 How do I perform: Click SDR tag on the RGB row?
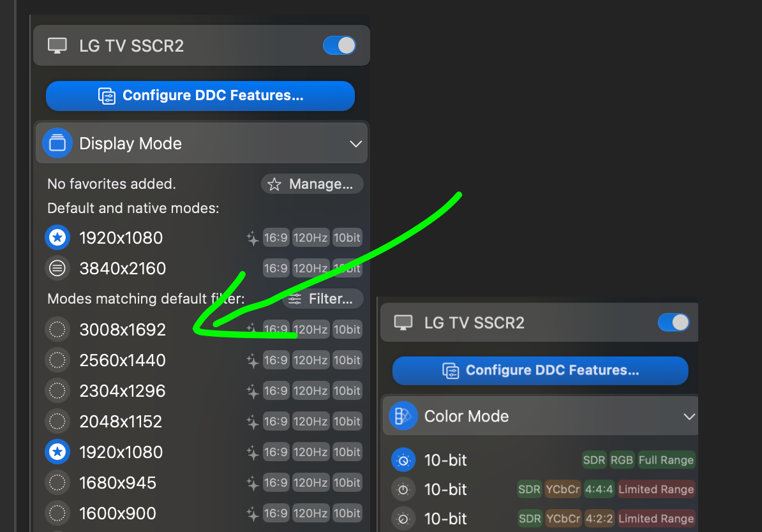click(594, 460)
